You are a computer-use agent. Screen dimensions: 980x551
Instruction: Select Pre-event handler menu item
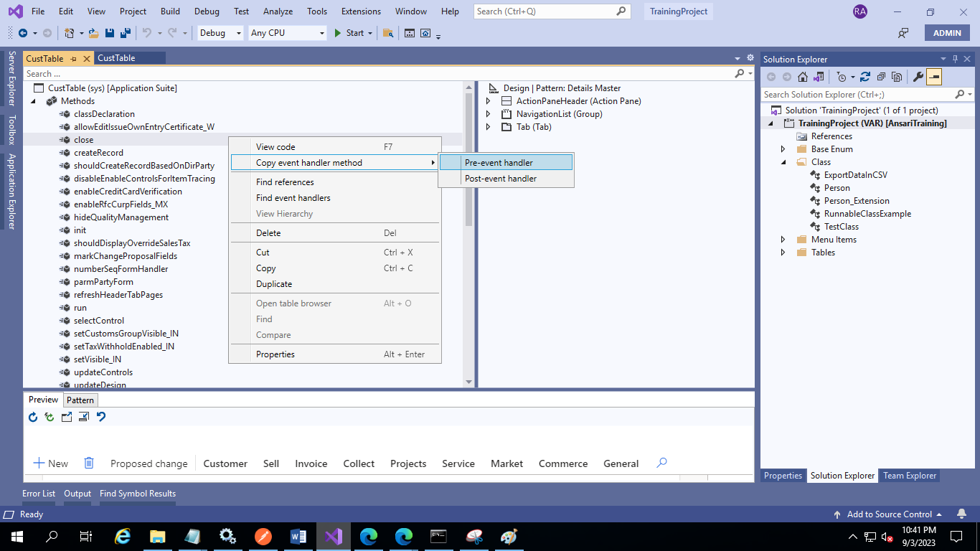pyautogui.click(x=506, y=163)
